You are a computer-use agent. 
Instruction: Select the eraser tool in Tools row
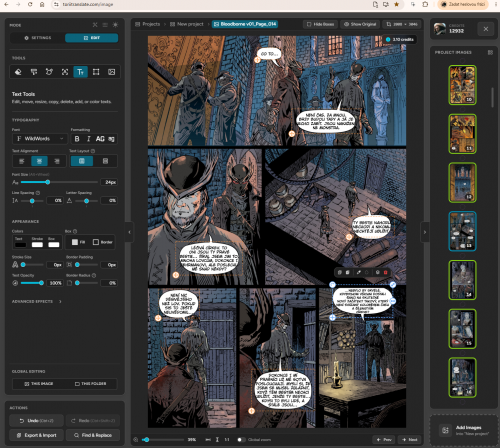(x=18, y=72)
